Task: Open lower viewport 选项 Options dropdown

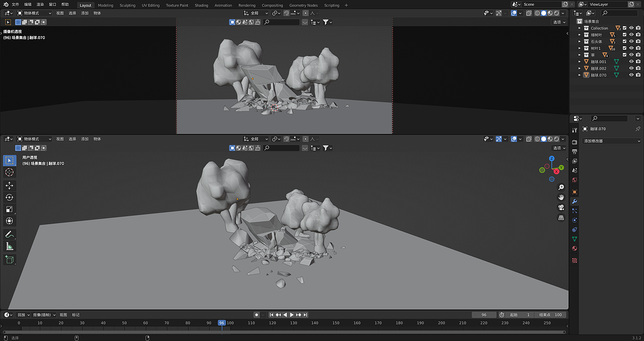Action: 558,148
